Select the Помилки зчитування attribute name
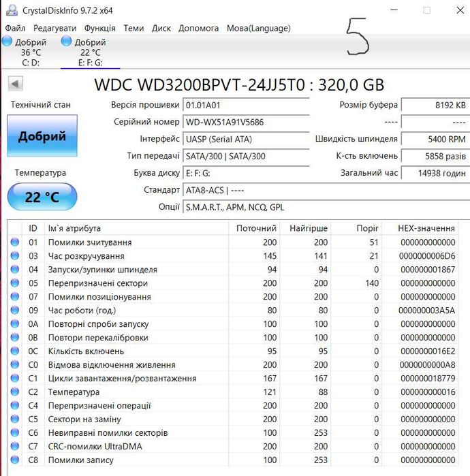The height and width of the screenshot is (476, 470). pyautogui.click(x=90, y=242)
